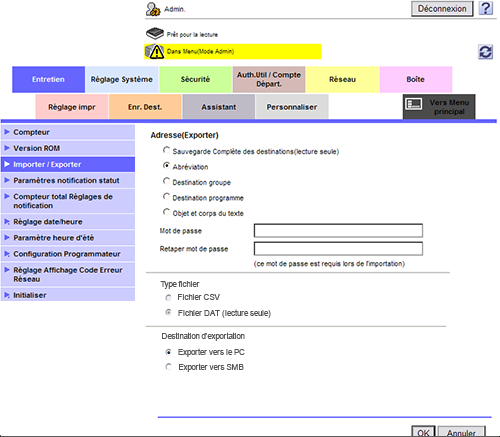Open the Réglage Système tab
The image size is (500, 437).
point(122,79)
